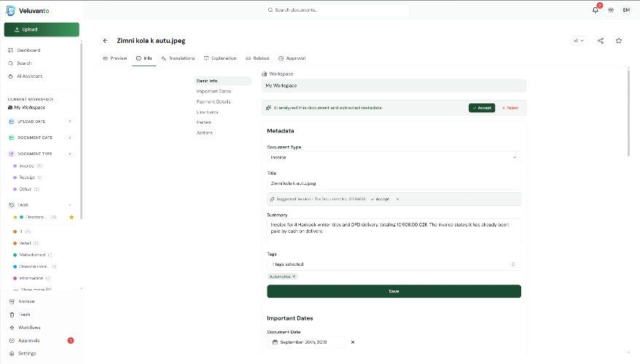Go back using the left arrow
Image resolution: width=640 pixels, height=364 pixels.
tap(105, 41)
